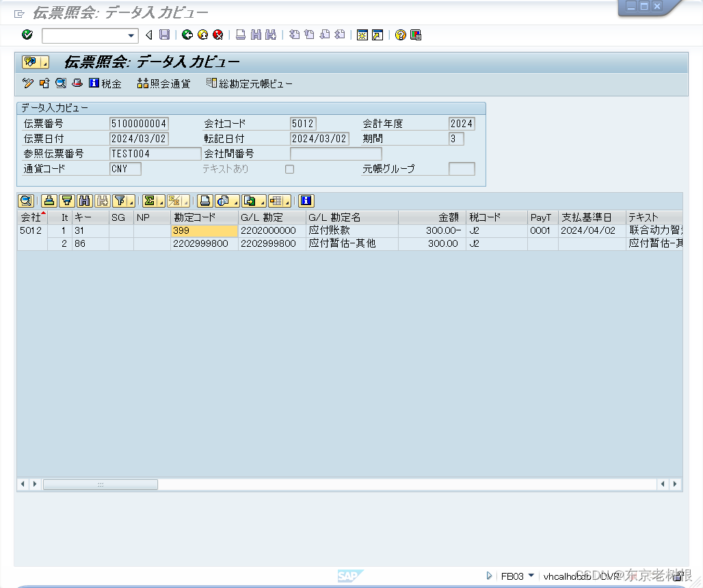Select the sort ascending icon
Screen dimensions: 703x588
coord(49,200)
